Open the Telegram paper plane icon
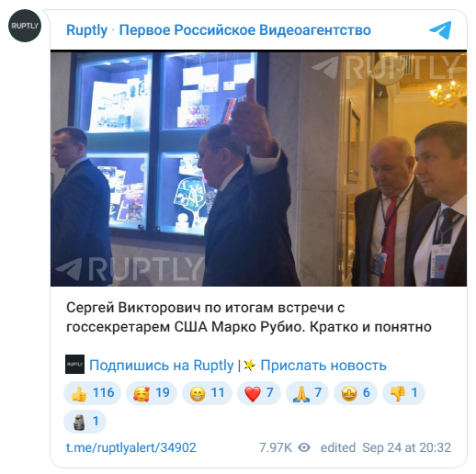The height and width of the screenshot is (474, 476). tap(440, 30)
